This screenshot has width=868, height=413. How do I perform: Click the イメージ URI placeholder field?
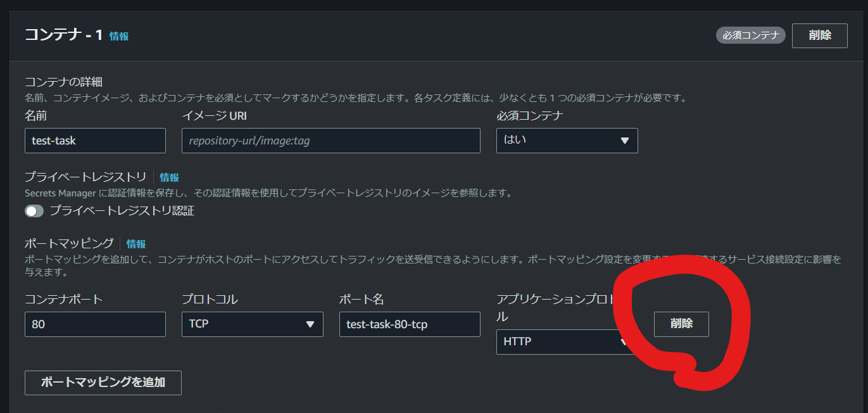[x=330, y=140]
